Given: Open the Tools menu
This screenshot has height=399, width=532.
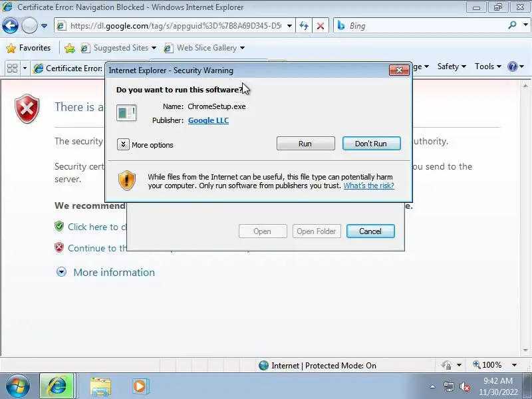Looking at the screenshot, I should (488, 66).
